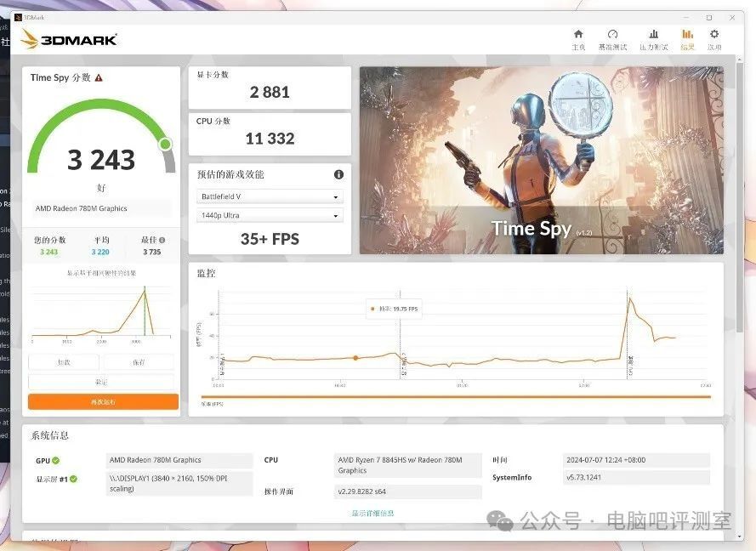Open the 1440p Ultra preset dropdown
The image size is (756, 551).
(x=270, y=215)
